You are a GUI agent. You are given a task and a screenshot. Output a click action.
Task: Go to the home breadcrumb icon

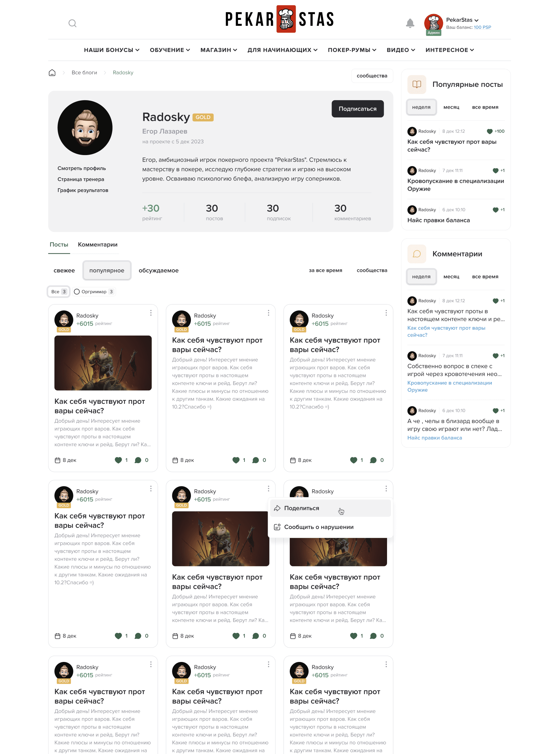(x=52, y=72)
